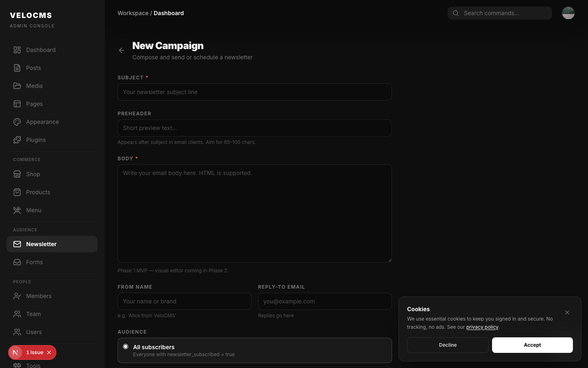Click the newsletter Subject input field
588x368 pixels.
[x=254, y=92]
